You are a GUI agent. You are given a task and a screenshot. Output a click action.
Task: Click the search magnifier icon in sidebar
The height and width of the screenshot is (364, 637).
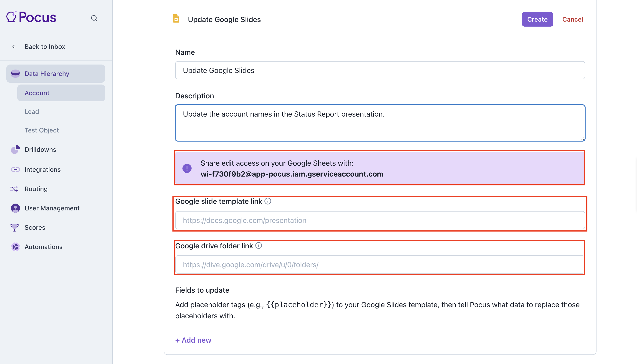[x=94, y=18]
